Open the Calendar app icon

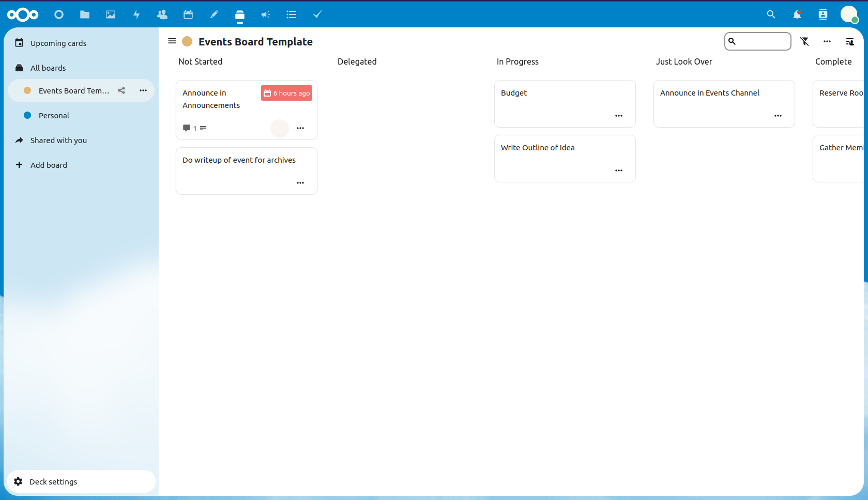(188, 14)
